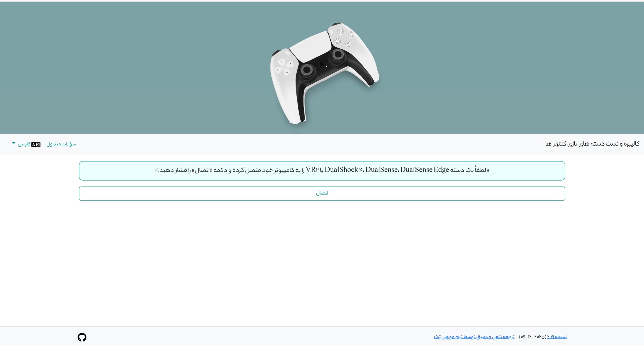Click the cross button on controller image
Image resolution: width=644 pixels, height=345 pixels.
pos(348,44)
